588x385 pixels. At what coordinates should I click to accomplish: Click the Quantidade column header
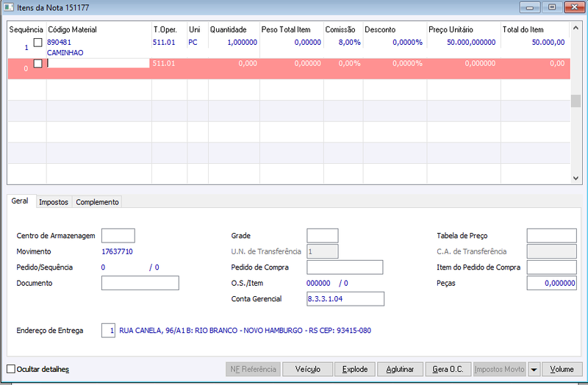[x=229, y=29]
